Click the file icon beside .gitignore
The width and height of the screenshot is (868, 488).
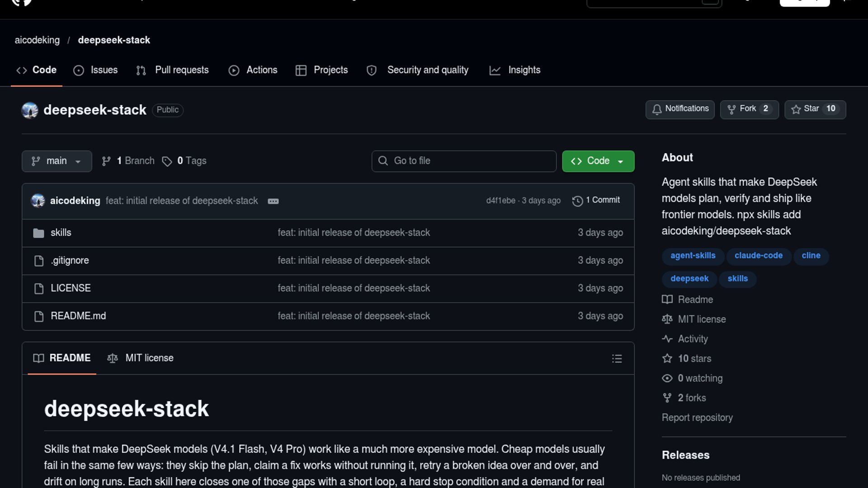pyautogui.click(x=39, y=261)
